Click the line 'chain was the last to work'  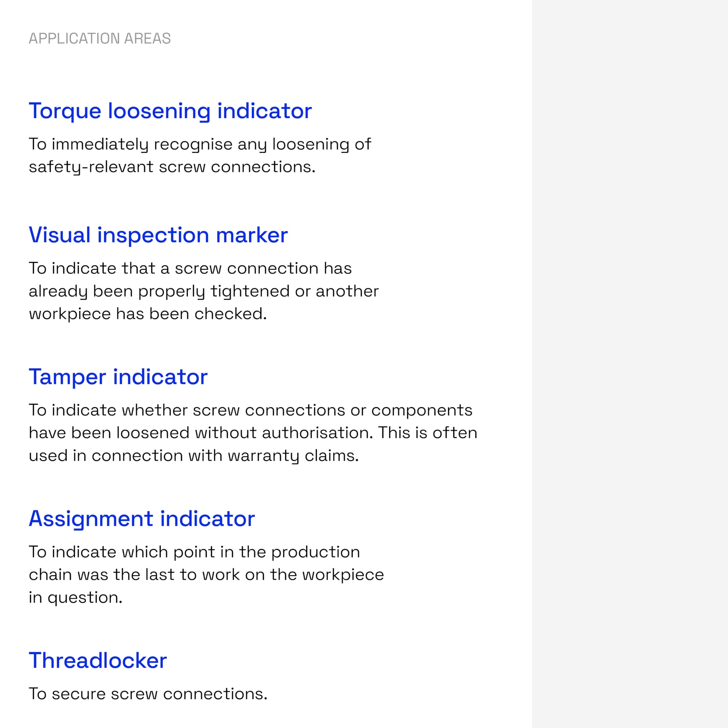[x=206, y=575]
